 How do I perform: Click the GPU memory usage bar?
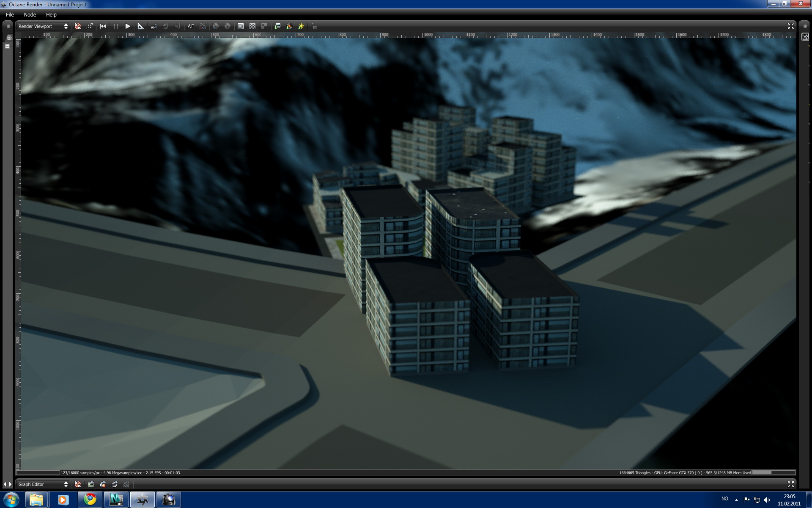tap(773, 473)
